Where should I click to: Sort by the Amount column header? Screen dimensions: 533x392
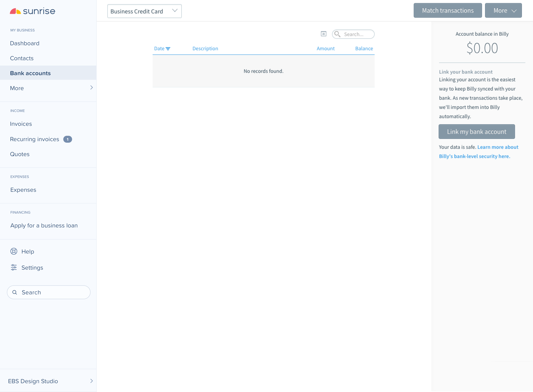(x=325, y=49)
